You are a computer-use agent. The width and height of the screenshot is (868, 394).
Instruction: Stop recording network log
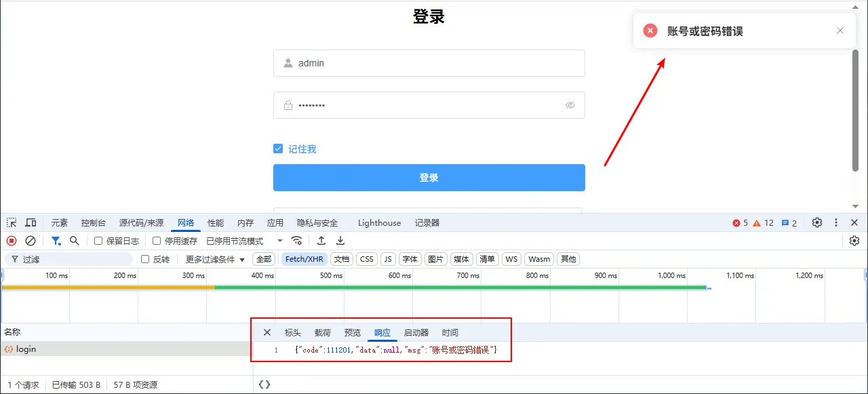12,241
